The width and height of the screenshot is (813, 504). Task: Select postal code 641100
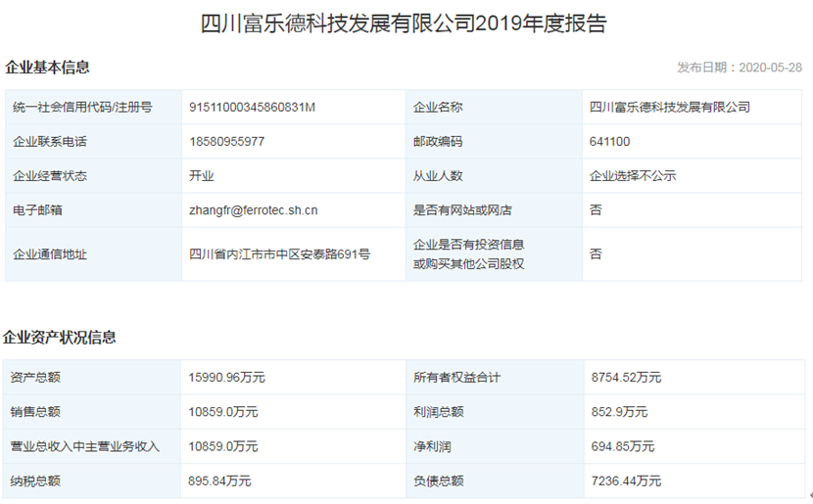click(609, 141)
